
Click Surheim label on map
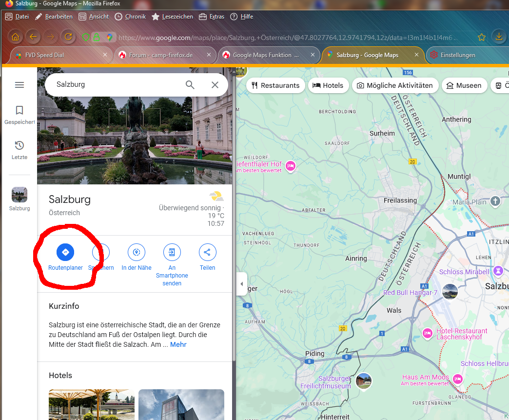click(382, 133)
